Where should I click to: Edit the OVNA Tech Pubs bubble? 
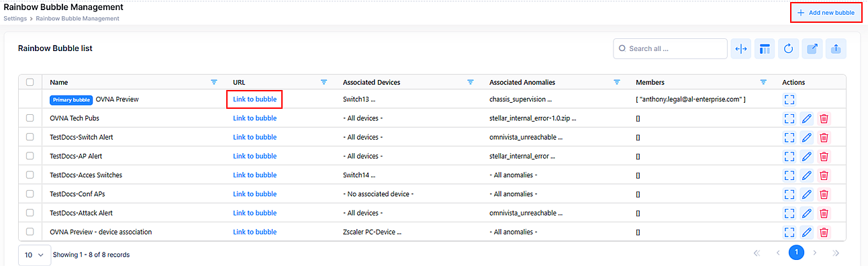click(807, 118)
